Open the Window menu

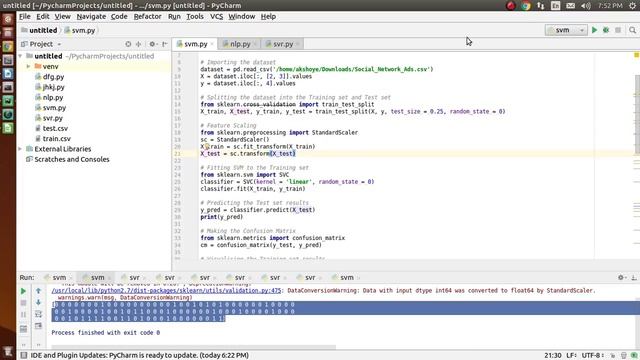click(242, 17)
